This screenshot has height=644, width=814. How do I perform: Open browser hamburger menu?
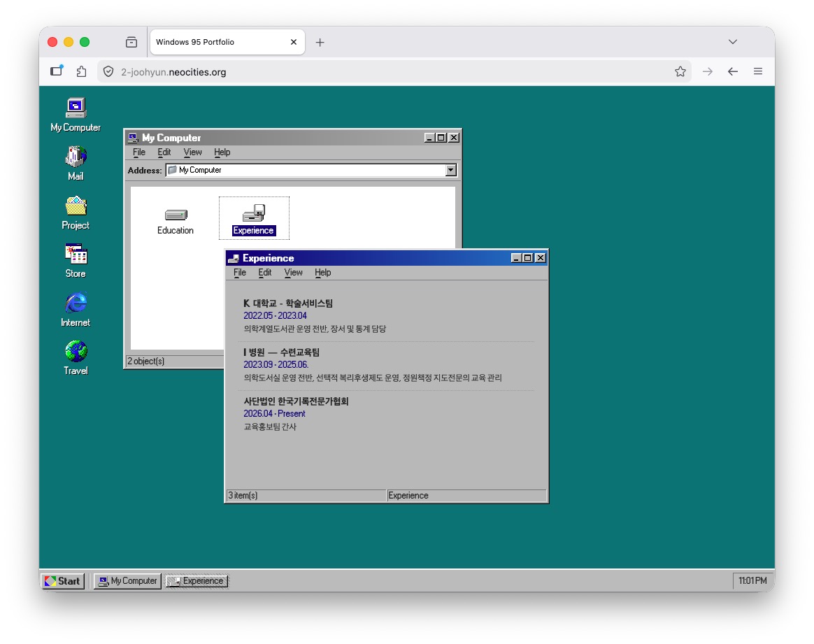[758, 71]
